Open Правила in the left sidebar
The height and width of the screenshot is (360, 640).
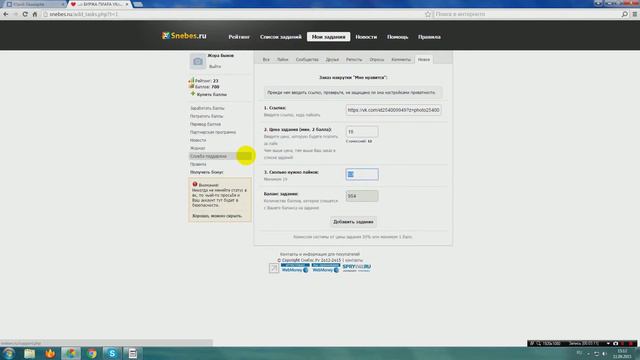[198, 164]
